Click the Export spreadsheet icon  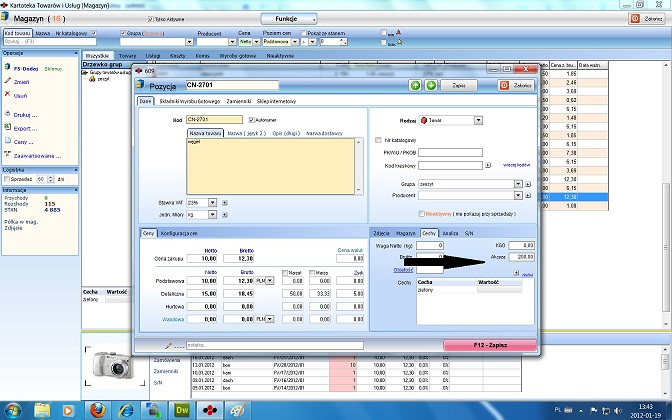[x=7, y=127]
